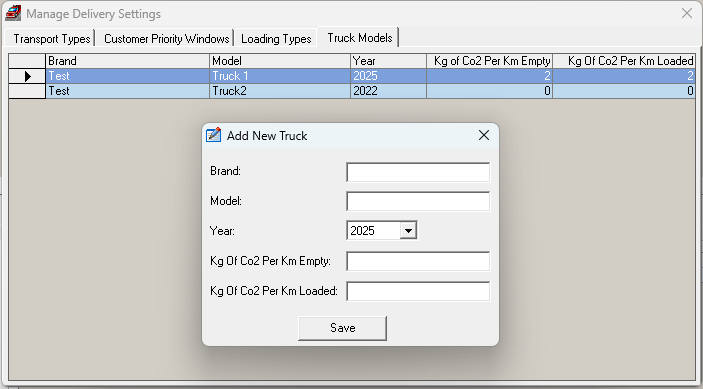703x389 pixels.
Task: Click the Manage Delivery Settings app icon
Action: point(13,13)
